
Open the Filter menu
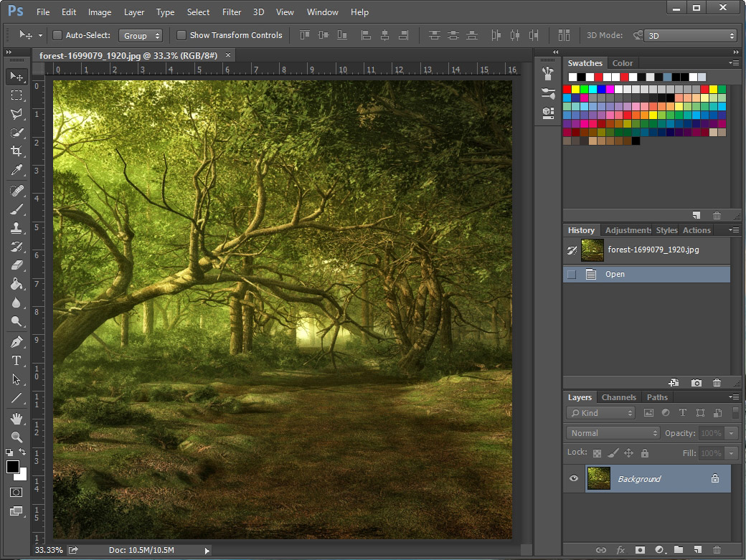[231, 12]
